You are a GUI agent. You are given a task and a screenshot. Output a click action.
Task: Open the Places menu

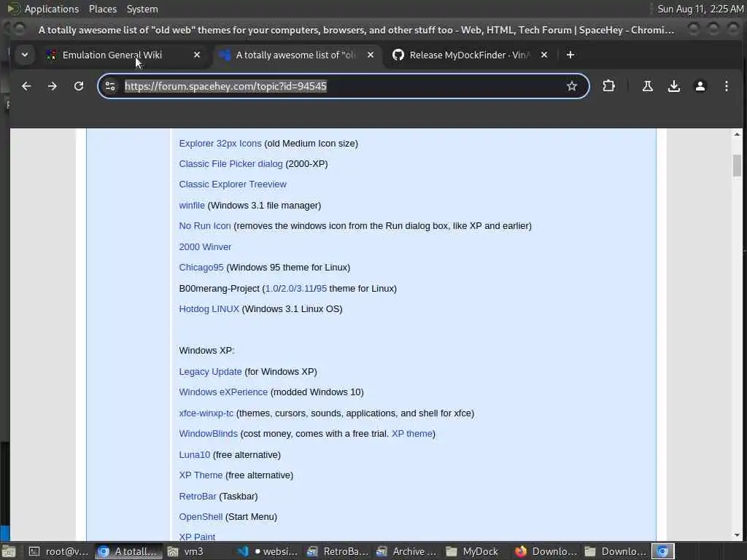pos(102,9)
